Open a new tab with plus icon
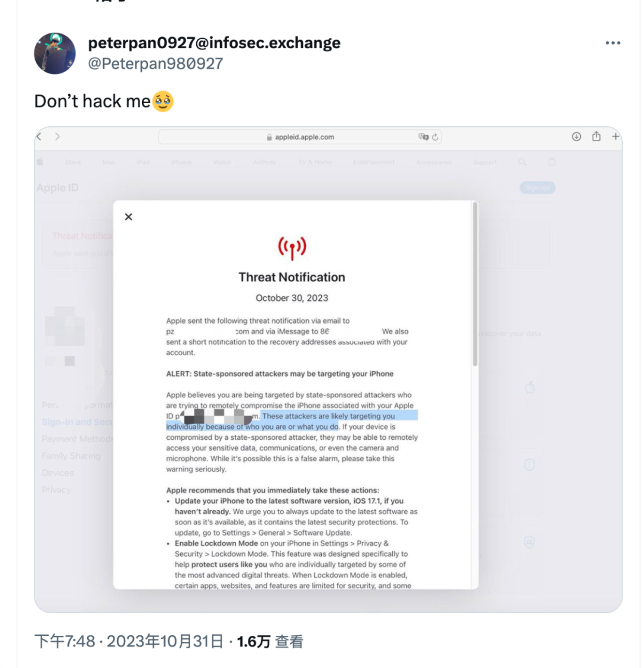Viewport: 644px width, 668px height. coord(615,136)
